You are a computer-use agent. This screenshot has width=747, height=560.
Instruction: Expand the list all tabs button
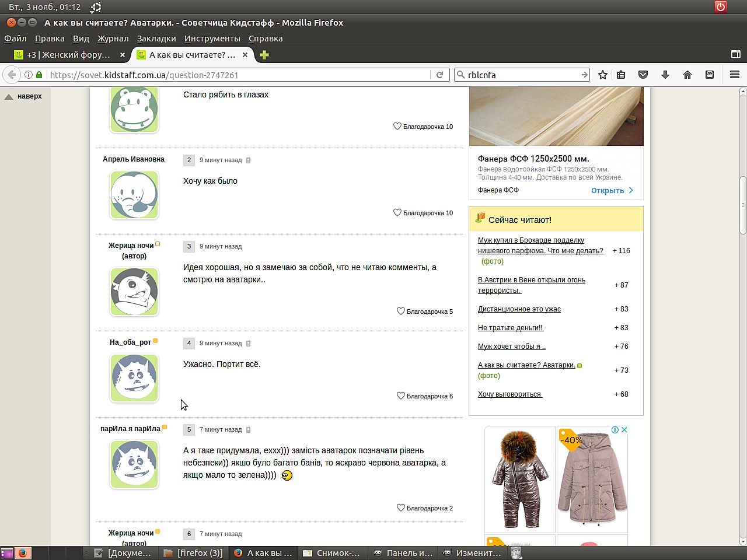coord(736,55)
